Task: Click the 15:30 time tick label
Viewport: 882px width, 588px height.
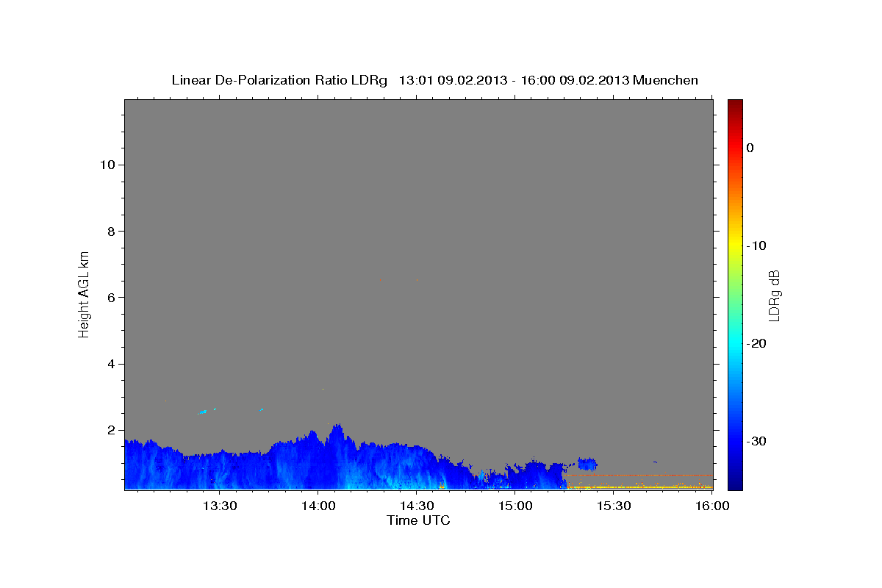Action: pos(614,506)
